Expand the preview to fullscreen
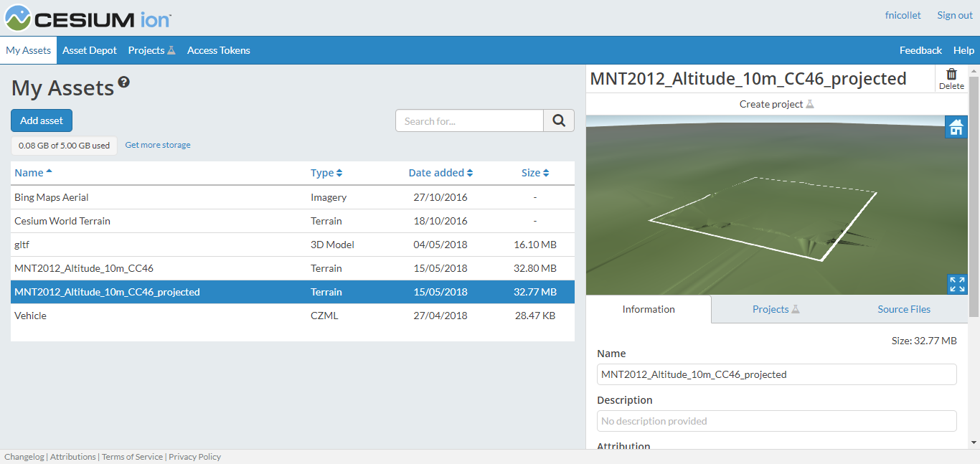Viewport: 980px width, 464px height. pos(956,284)
